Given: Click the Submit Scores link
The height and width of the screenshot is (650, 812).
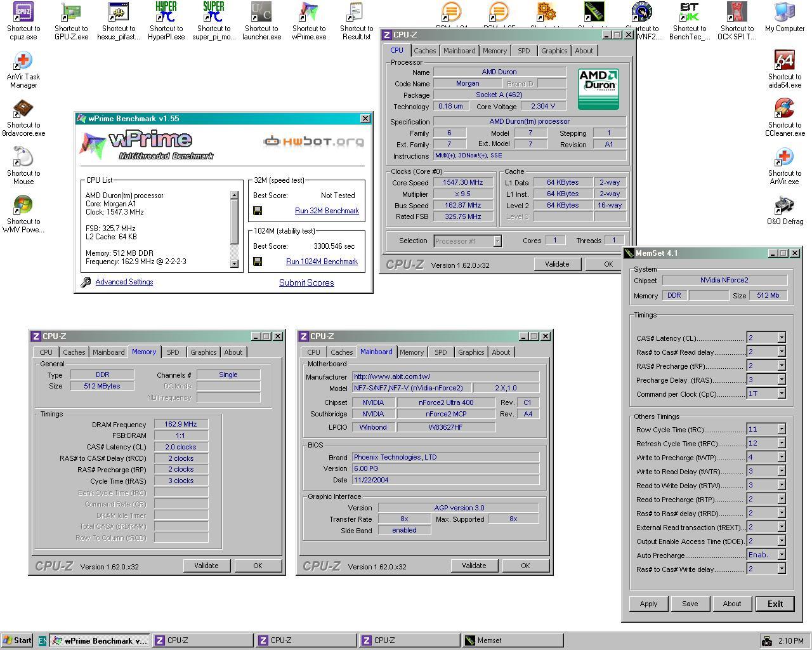Looking at the screenshot, I should coord(306,283).
